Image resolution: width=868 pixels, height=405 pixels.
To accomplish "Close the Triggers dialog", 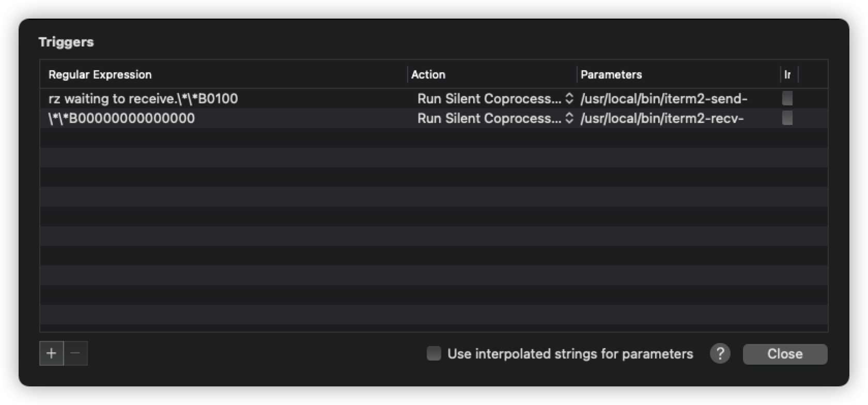I will click(x=784, y=354).
